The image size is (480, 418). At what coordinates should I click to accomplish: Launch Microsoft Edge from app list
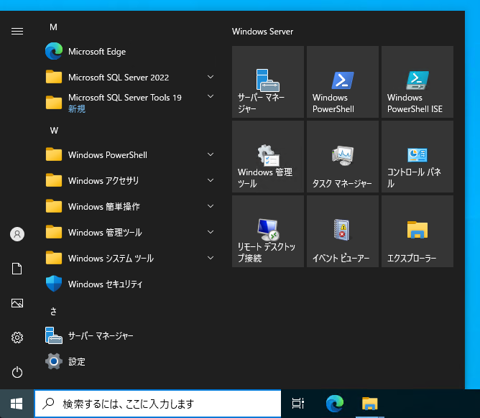(130, 52)
